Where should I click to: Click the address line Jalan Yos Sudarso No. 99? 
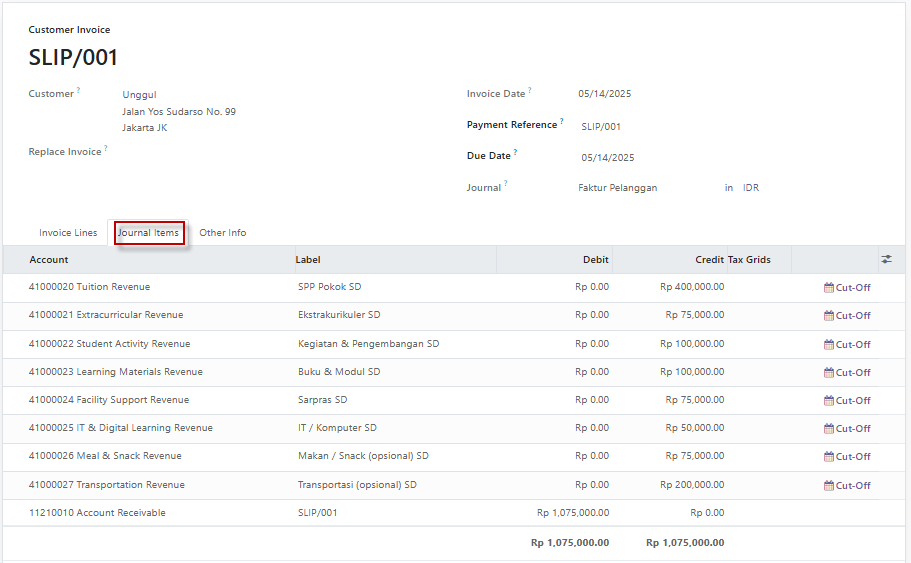pyautogui.click(x=179, y=112)
